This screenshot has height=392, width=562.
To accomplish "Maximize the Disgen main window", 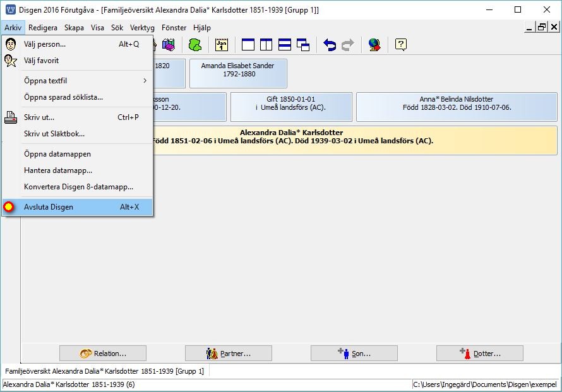I will pos(518,9).
